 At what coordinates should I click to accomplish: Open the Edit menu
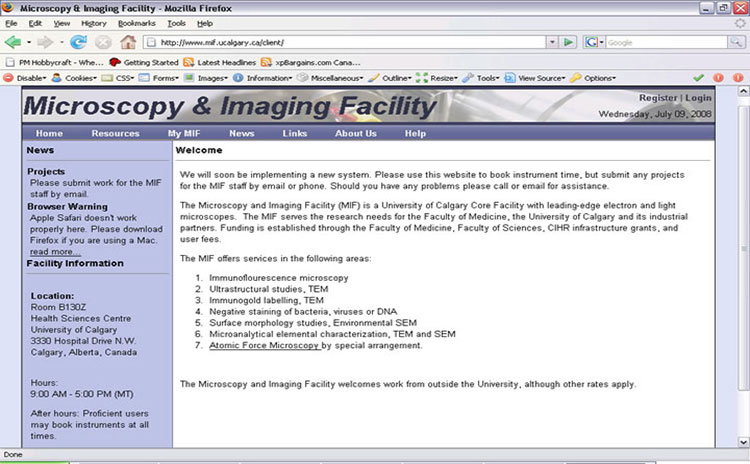(35, 23)
